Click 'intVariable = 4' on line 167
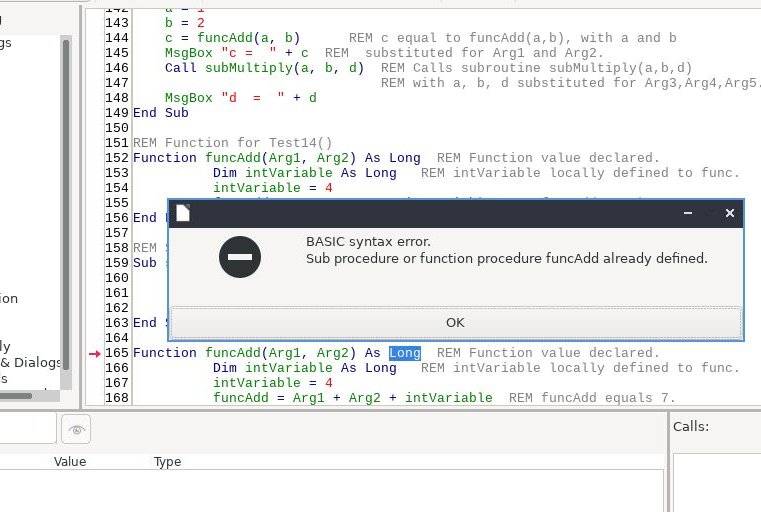761x512 pixels. pos(273,383)
